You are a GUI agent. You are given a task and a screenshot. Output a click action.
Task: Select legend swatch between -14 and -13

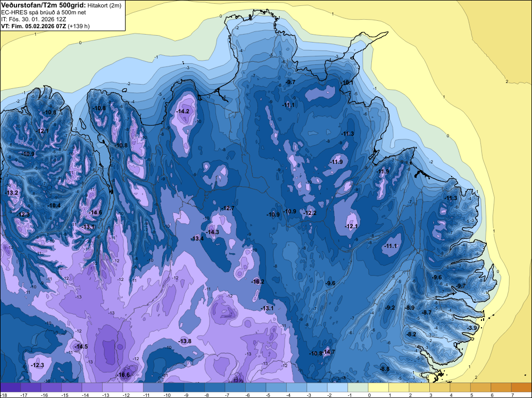92,387
